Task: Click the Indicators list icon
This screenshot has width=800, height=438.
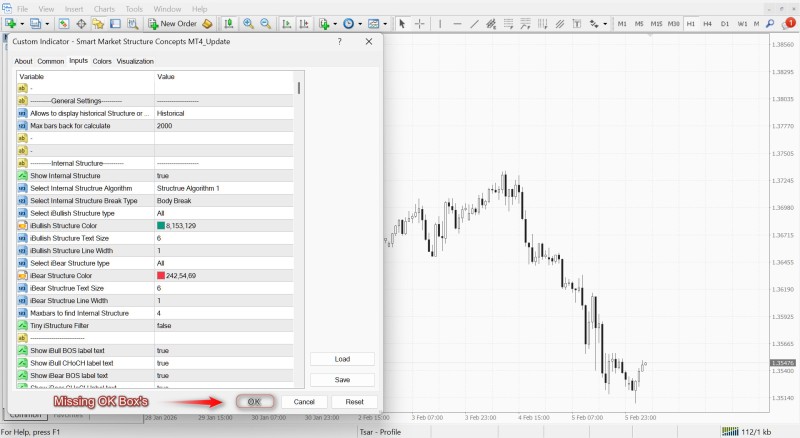Action: pos(324,23)
